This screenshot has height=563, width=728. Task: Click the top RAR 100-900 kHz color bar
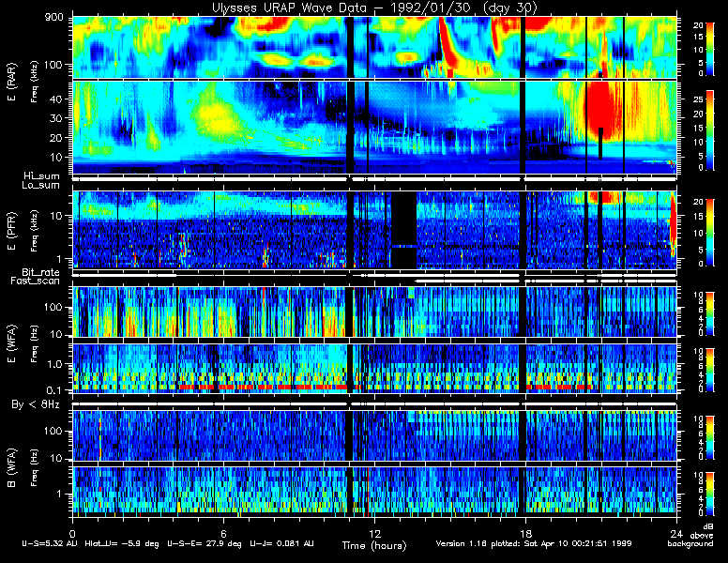[710, 48]
